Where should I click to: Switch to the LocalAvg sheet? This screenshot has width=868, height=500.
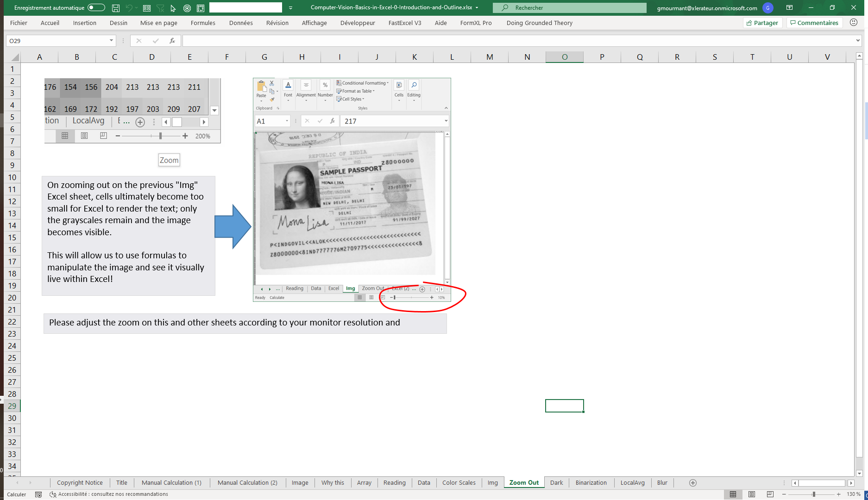coord(632,482)
